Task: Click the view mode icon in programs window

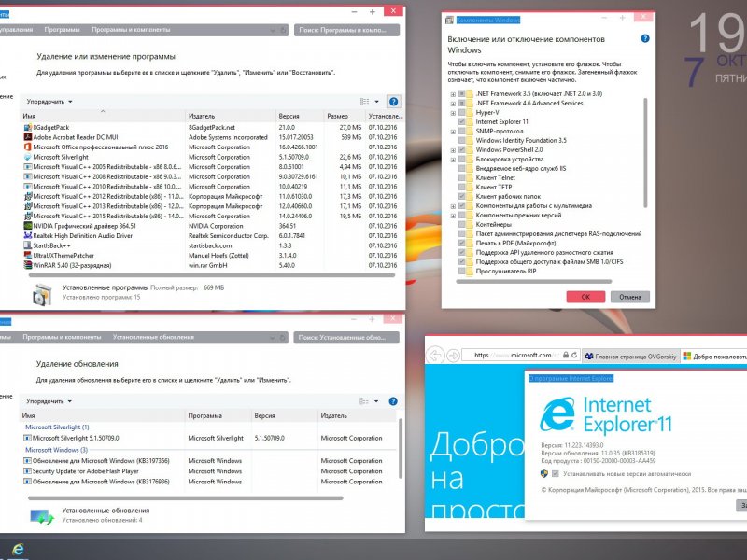Action: [364, 102]
